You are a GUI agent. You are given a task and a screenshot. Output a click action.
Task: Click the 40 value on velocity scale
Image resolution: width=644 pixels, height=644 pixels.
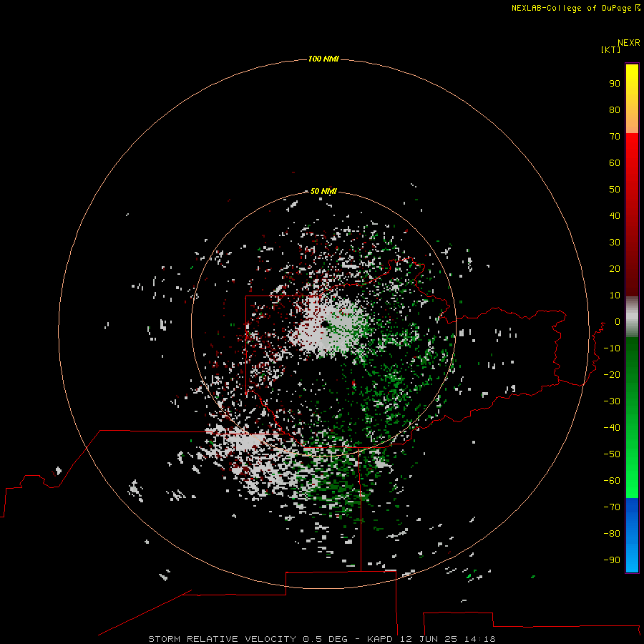click(615, 215)
